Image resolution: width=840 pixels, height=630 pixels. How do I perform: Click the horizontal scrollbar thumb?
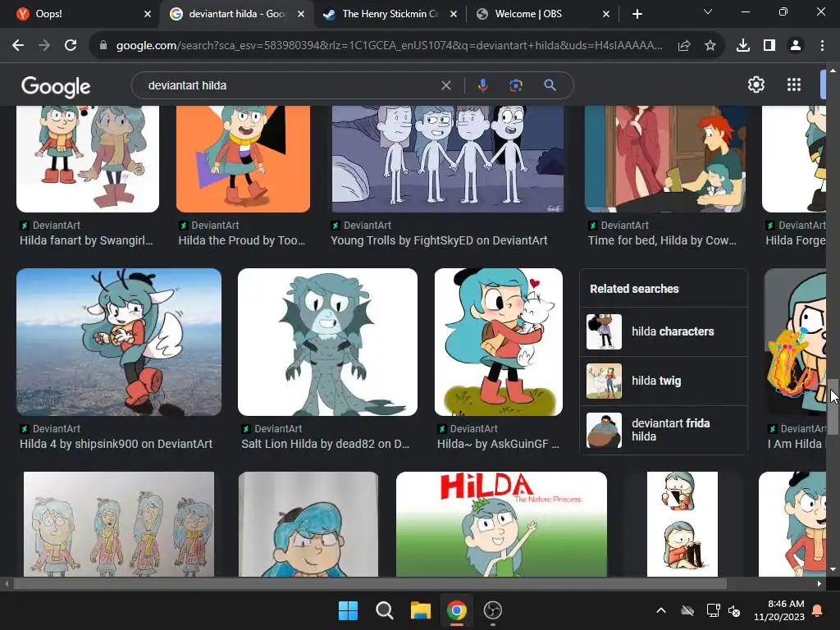[370, 584]
